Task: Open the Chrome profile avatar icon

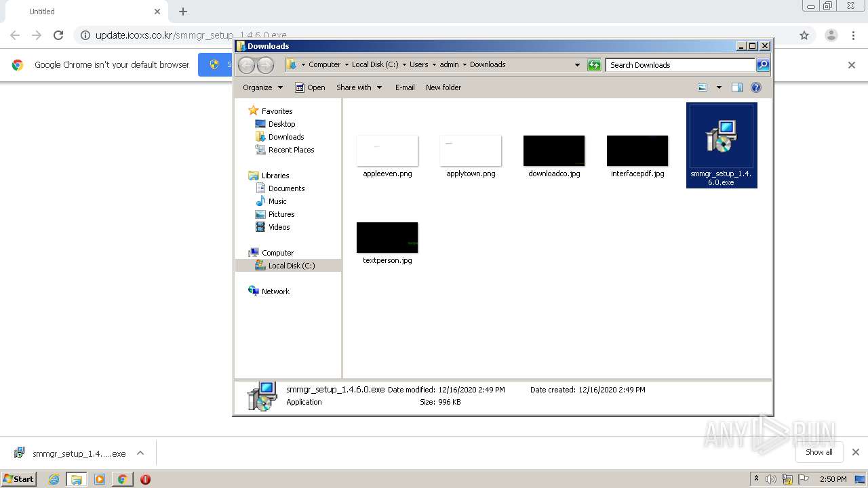Action: (x=831, y=35)
